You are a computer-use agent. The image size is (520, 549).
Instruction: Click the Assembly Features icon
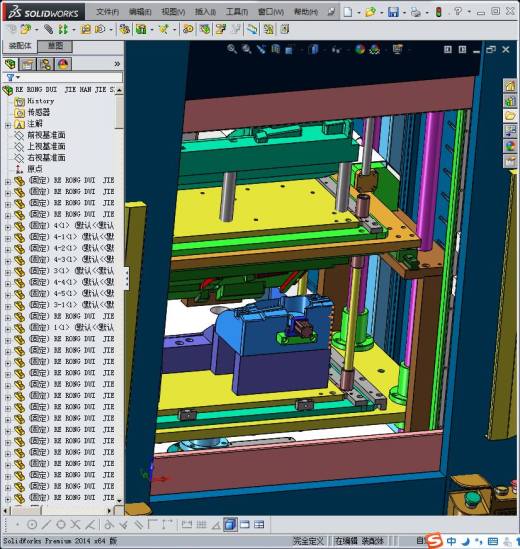coord(141,29)
